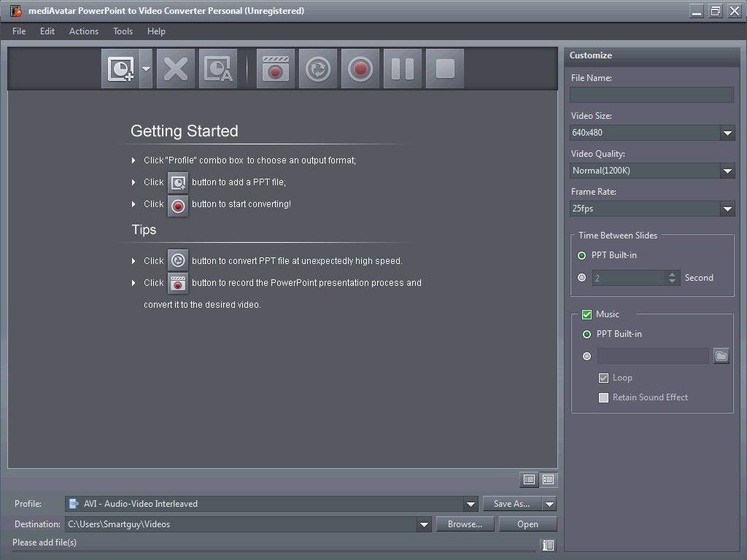Screen dimensions: 747x560
Task: Click the Pause toolbar button
Action: click(403, 69)
